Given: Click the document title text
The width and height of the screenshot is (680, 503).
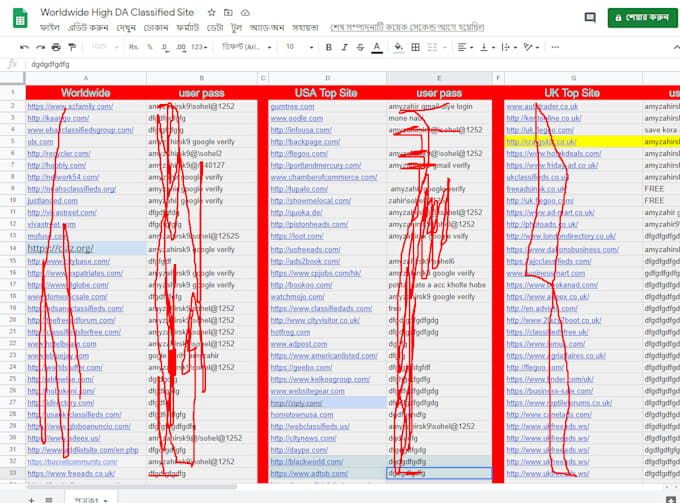Looking at the screenshot, I should [x=117, y=12].
